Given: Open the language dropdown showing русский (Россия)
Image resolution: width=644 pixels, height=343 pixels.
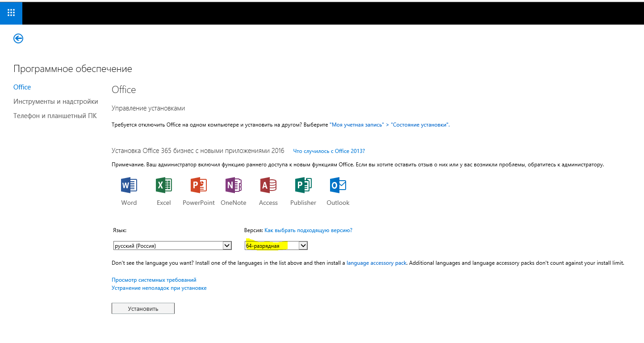Looking at the screenshot, I should click(x=172, y=246).
